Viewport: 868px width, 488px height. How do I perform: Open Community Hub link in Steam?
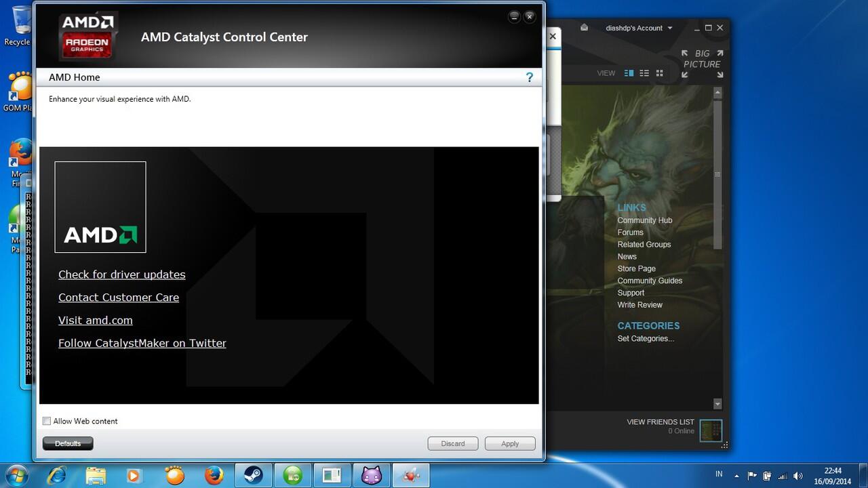pyautogui.click(x=645, y=220)
